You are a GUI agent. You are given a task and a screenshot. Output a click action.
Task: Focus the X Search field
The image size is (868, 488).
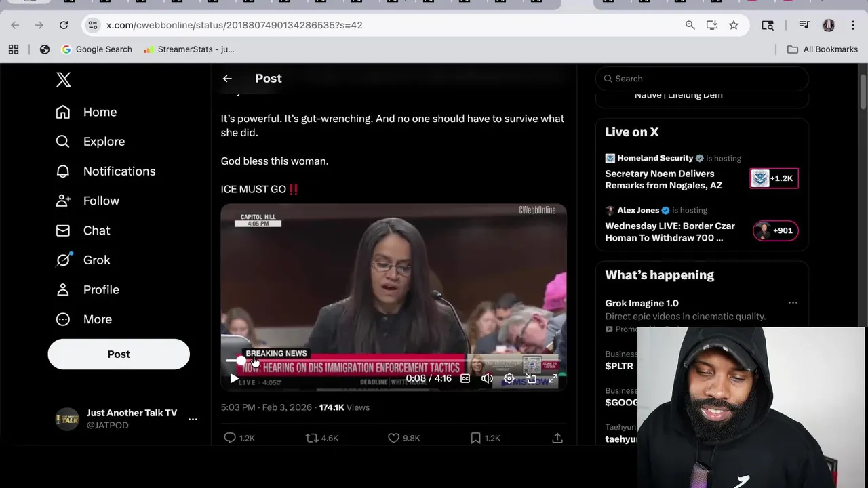point(702,79)
